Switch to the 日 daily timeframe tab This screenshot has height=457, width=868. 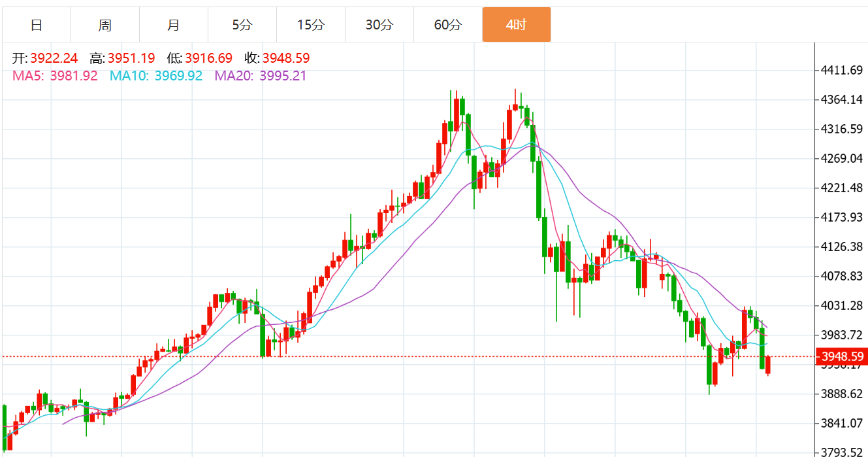[x=37, y=25]
